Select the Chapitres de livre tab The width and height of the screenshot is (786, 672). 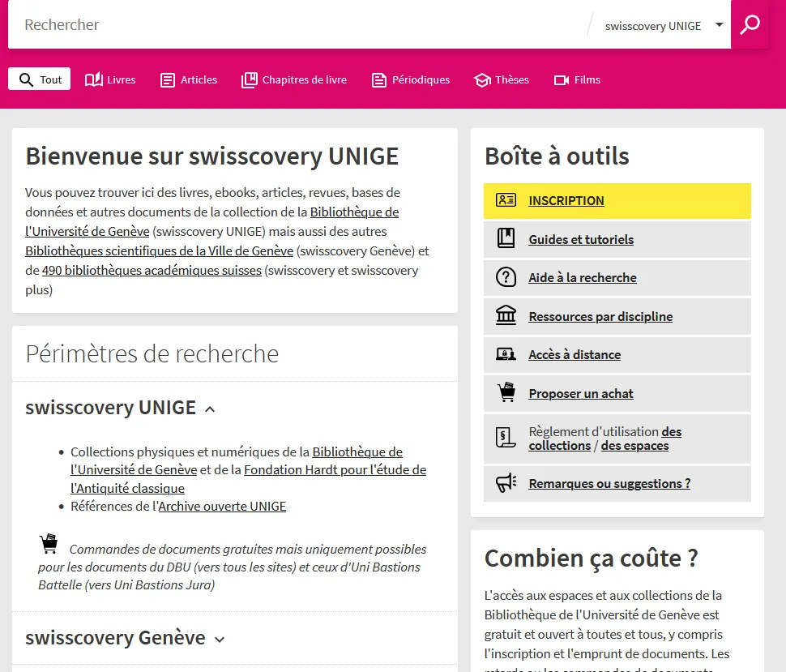point(294,79)
